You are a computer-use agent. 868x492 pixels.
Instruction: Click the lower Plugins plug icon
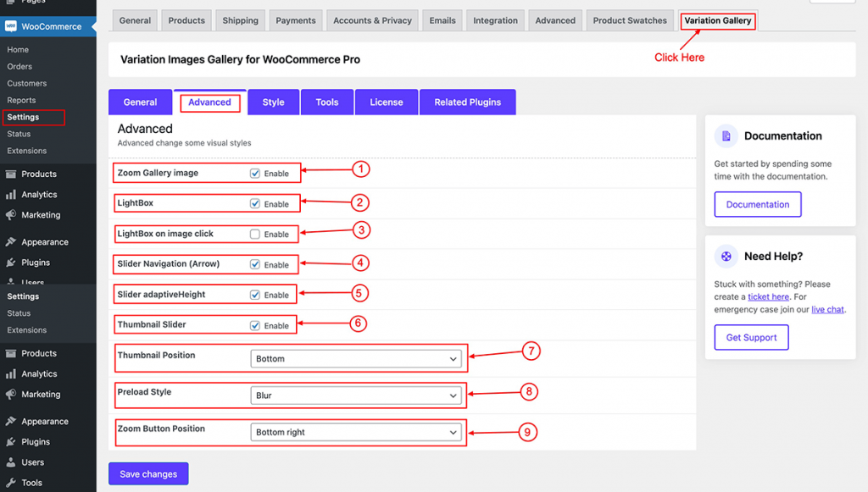pyautogui.click(x=10, y=442)
